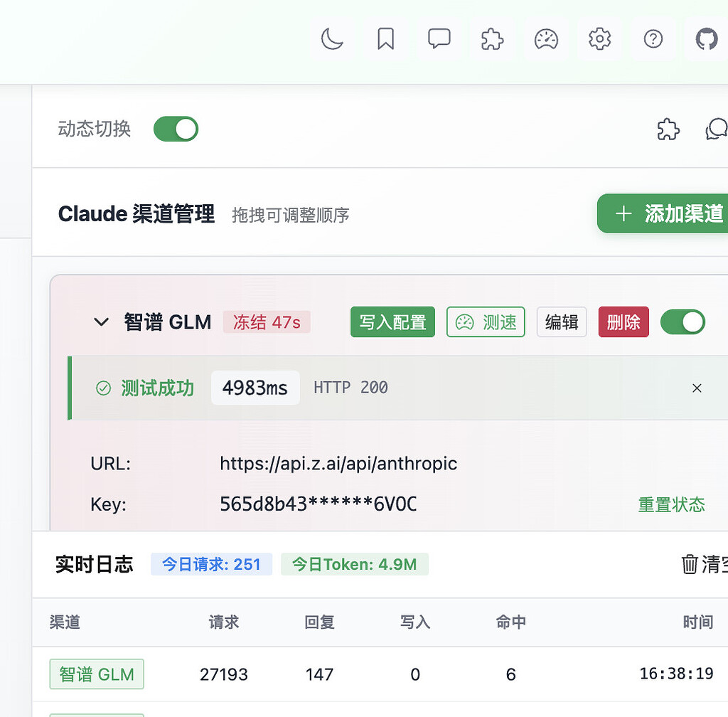Click the HTTP 200 status text
Screen dimensions: 728x717
point(350,387)
